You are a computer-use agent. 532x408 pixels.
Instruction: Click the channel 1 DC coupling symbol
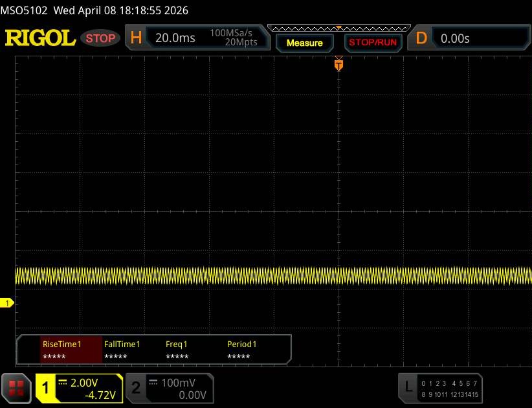click(x=63, y=382)
